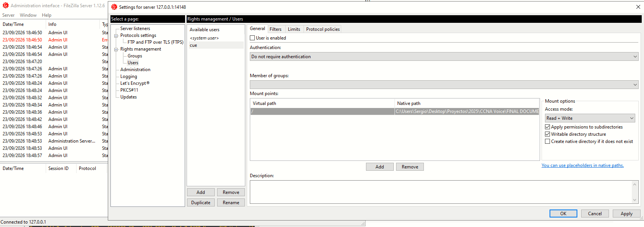Viewport: 644px width, 227px height.
Task: Click the Apply button
Action: (x=626, y=214)
